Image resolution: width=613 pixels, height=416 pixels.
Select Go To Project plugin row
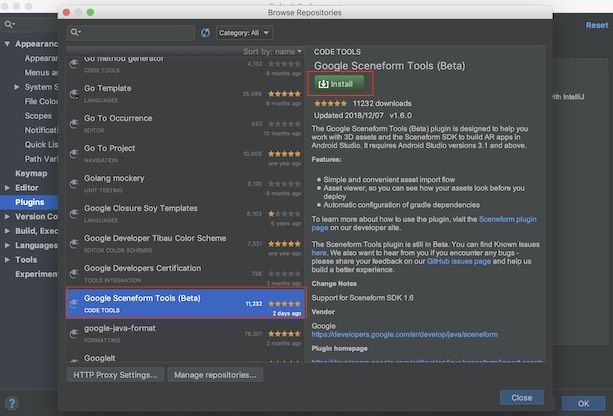[x=185, y=154]
